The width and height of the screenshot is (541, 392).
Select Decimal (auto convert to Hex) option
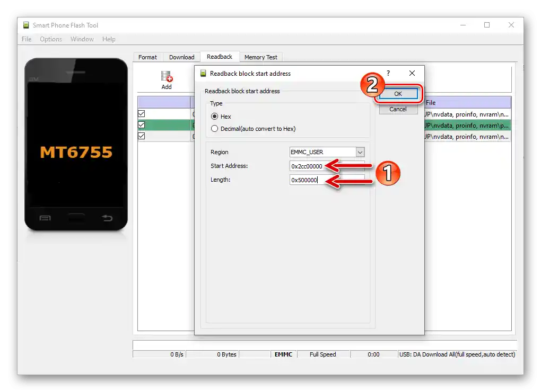(215, 129)
